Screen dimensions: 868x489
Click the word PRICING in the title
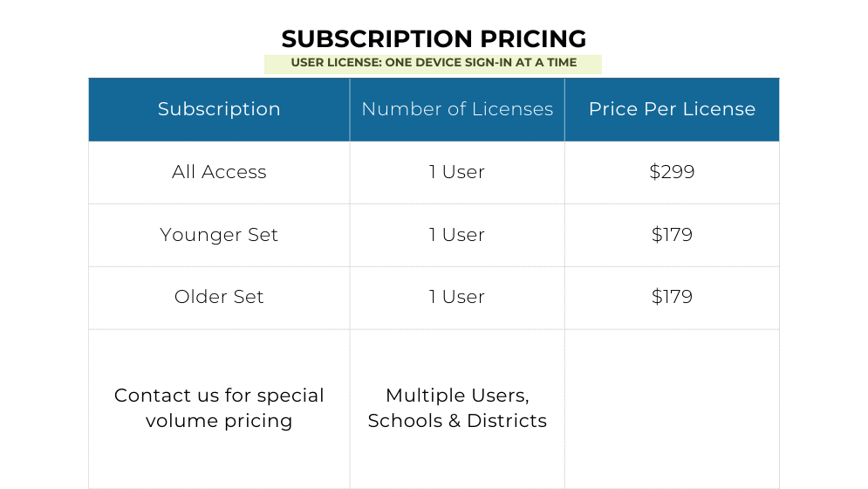pyautogui.click(x=533, y=38)
